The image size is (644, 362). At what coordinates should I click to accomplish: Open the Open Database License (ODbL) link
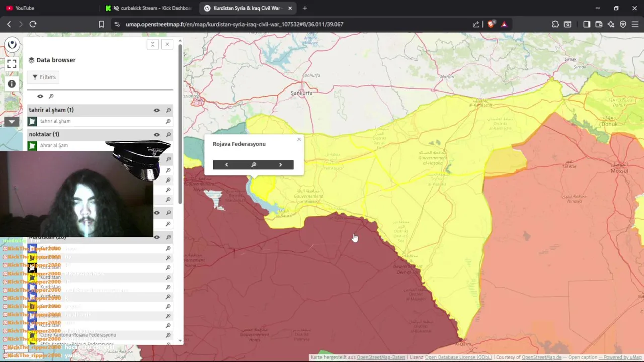click(458, 357)
